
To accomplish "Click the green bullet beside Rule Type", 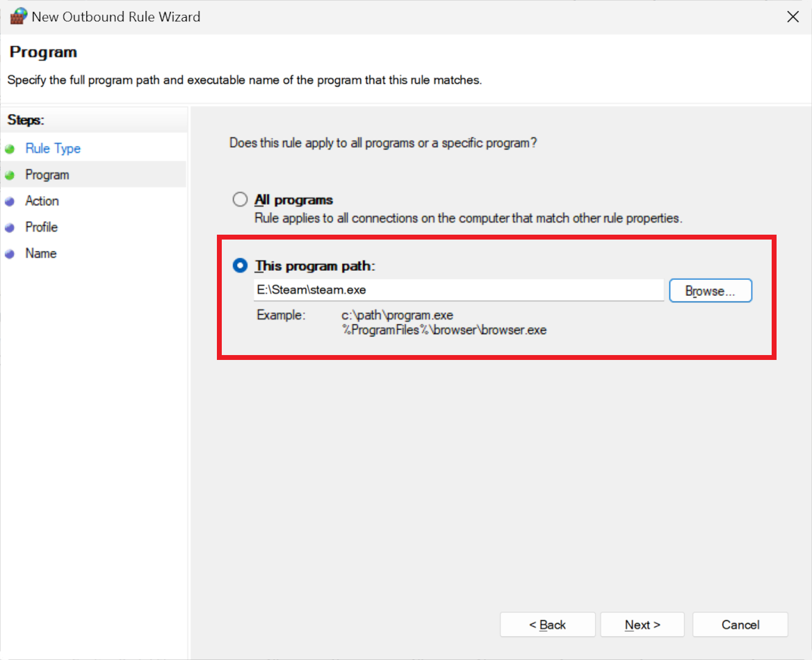I will point(10,149).
